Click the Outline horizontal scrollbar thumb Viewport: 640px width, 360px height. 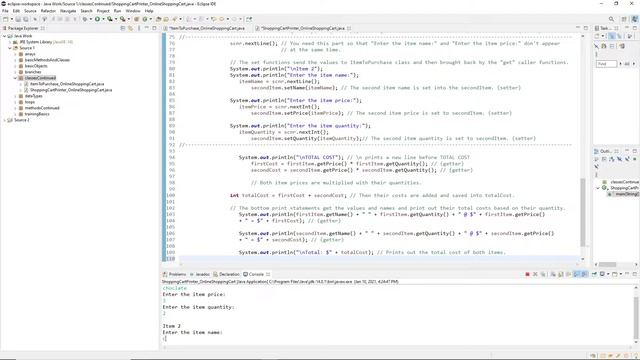click(x=607, y=264)
